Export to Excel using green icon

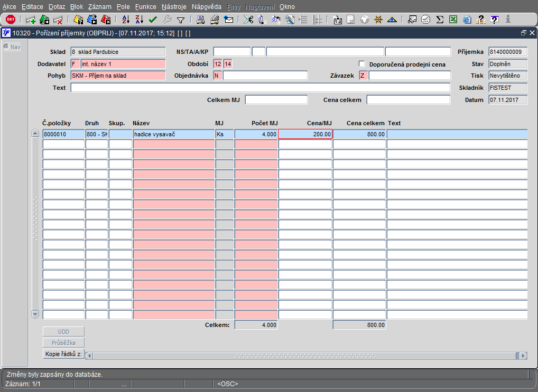click(x=453, y=20)
